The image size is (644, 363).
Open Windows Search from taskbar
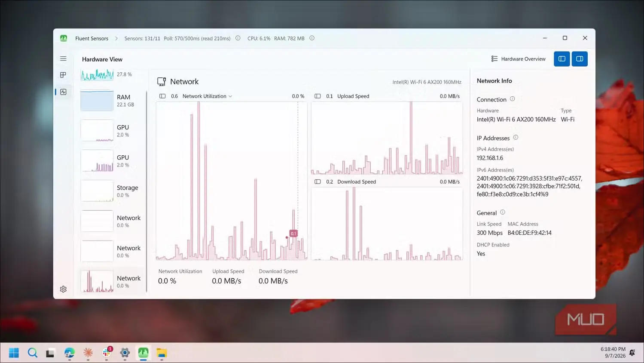click(32, 353)
